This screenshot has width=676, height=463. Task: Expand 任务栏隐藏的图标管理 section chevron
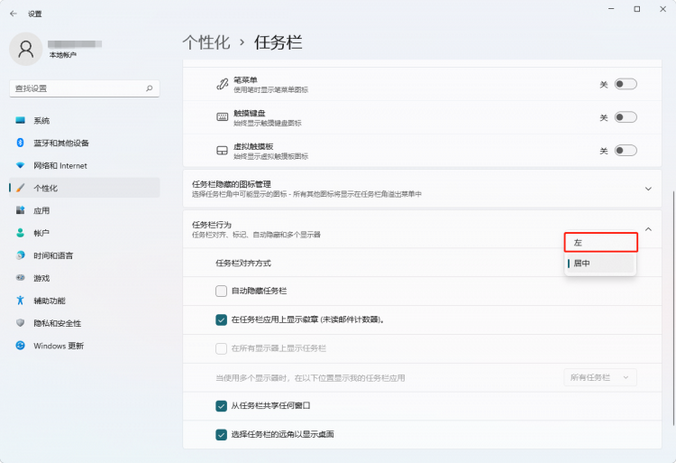click(648, 189)
